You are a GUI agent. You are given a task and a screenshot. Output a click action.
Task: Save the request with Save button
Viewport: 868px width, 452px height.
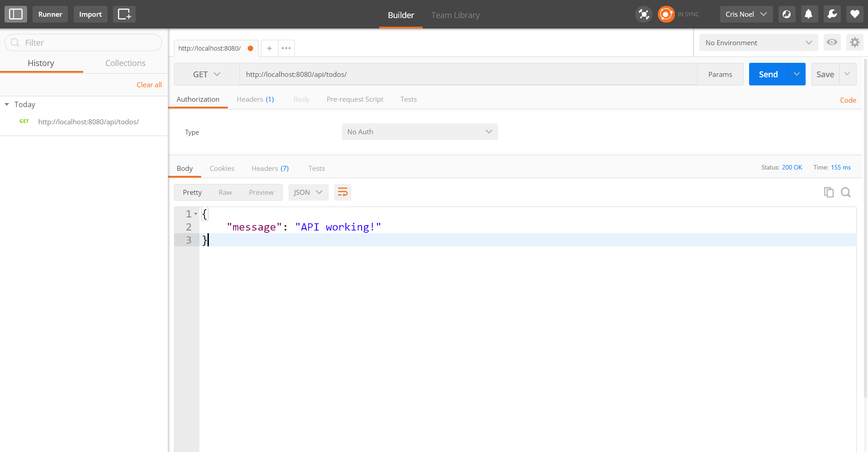(x=826, y=74)
